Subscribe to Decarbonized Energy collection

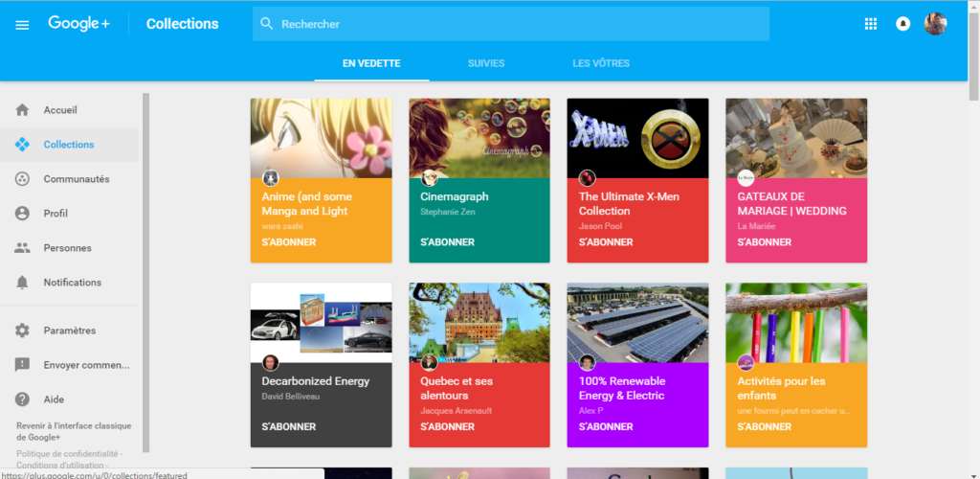pyautogui.click(x=289, y=427)
